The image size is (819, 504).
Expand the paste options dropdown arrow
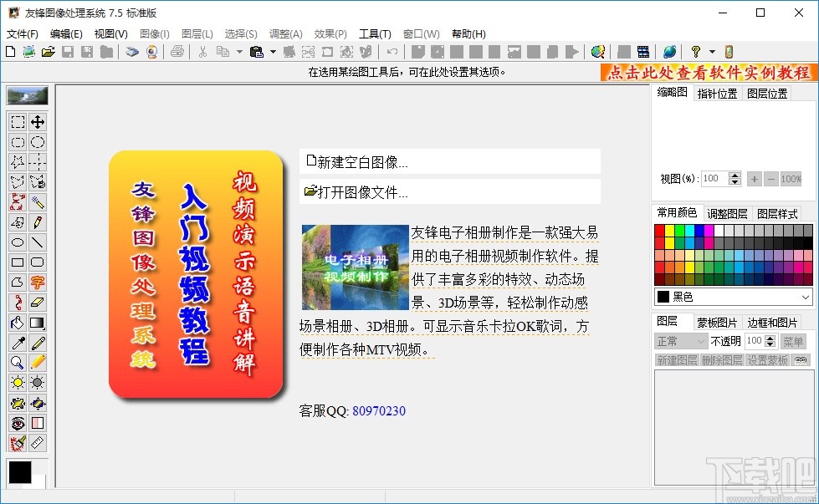tap(273, 52)
